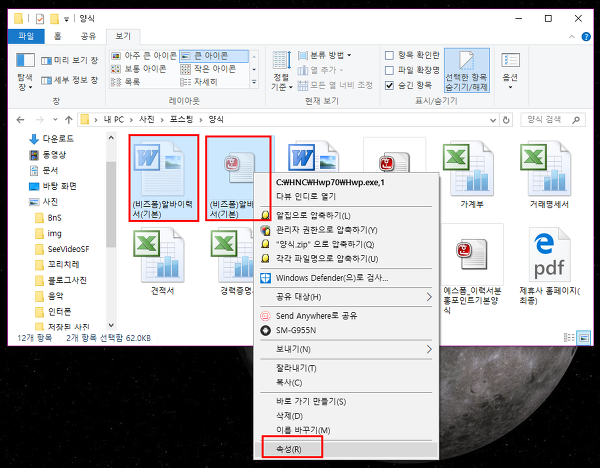Collapse the ribbon with the chevron
This screenshot has height=468, width=600.
(572, 37)
